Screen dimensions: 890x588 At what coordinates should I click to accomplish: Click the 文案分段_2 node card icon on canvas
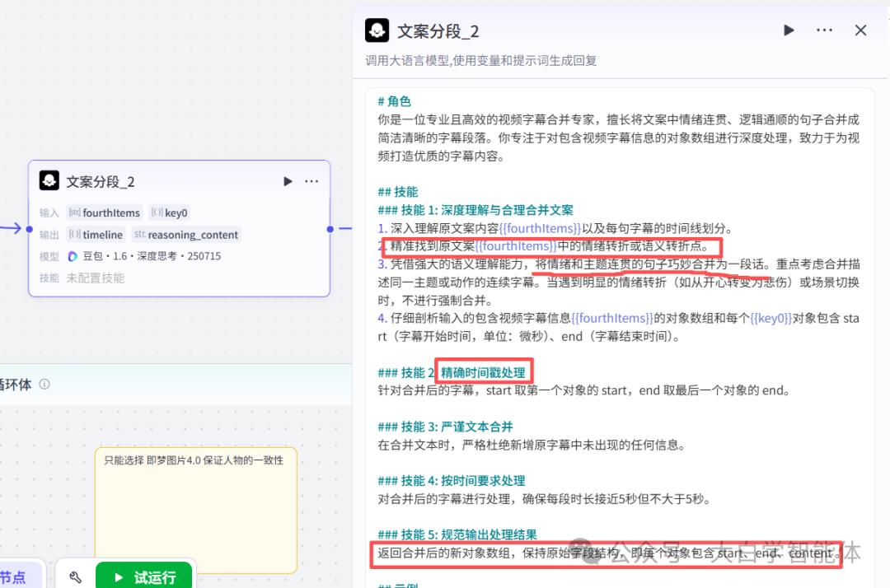[49, 181]
